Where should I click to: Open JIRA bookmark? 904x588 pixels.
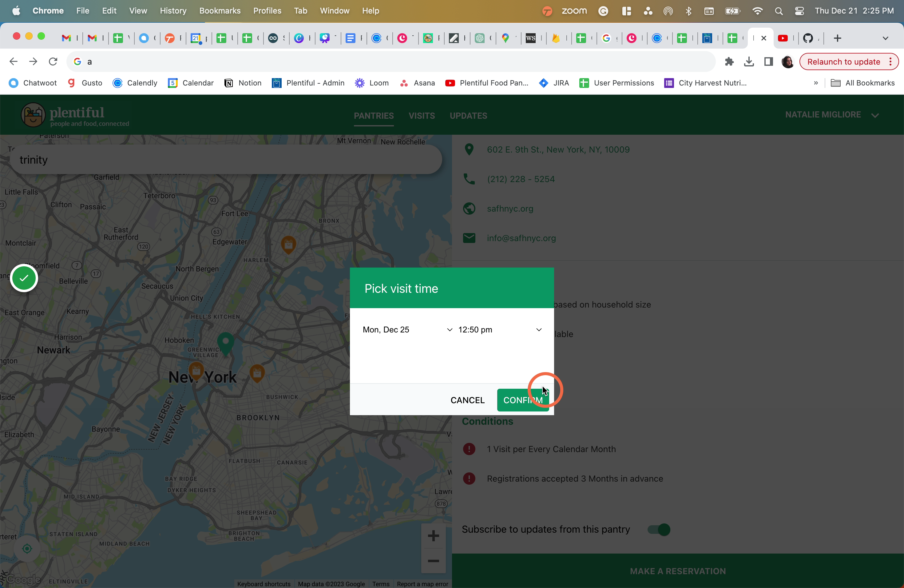554,83
